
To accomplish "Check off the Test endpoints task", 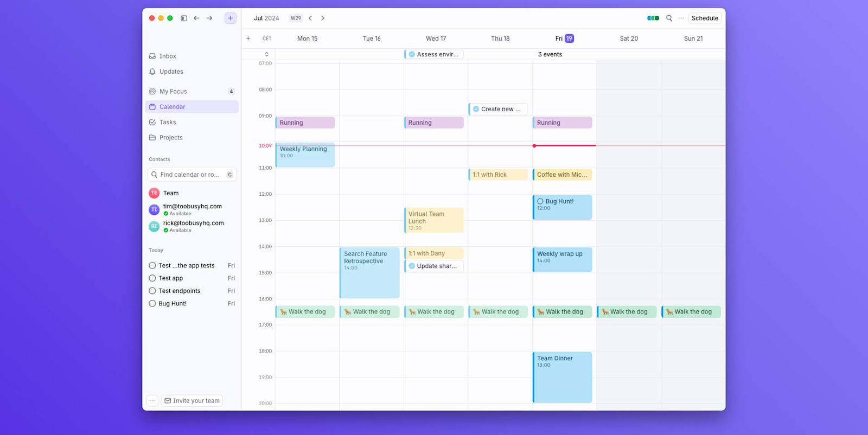I will (152, 291).
